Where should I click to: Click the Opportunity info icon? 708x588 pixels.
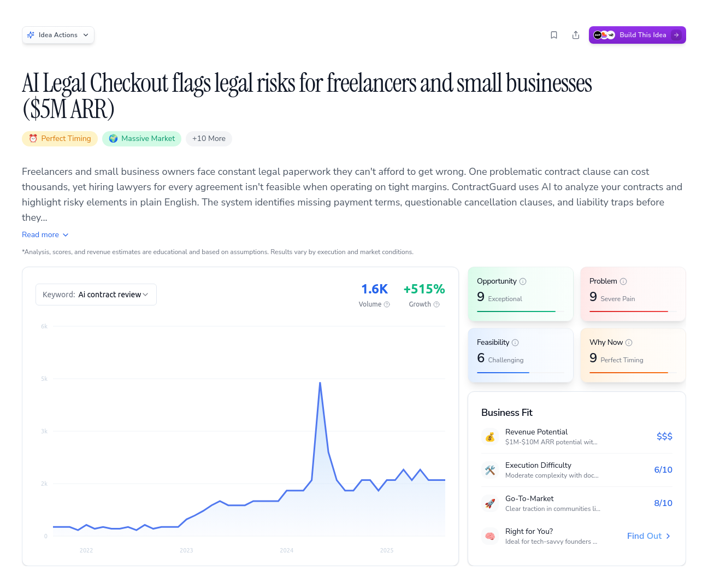(523, 281)
